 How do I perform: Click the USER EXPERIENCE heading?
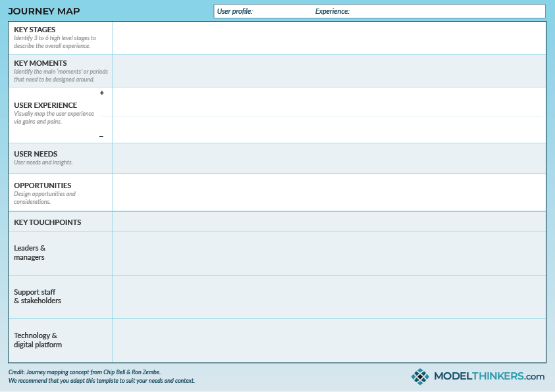tap(45, 105)
